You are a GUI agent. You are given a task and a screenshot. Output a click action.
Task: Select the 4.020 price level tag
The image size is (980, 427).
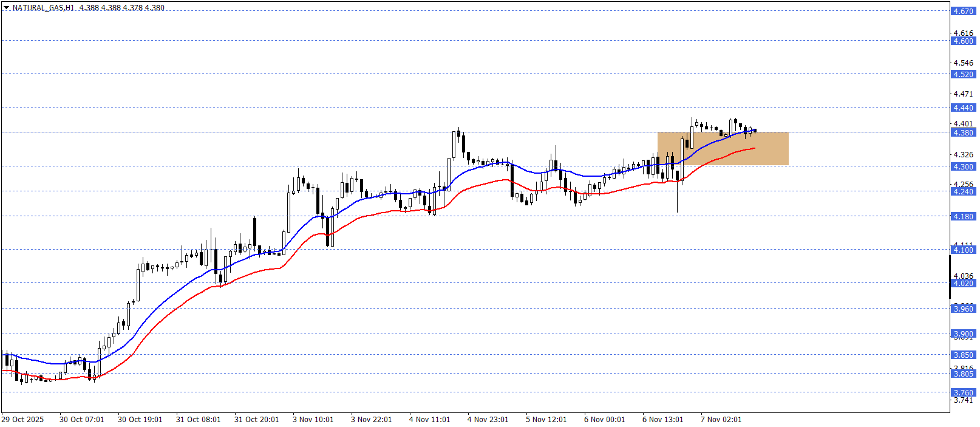click(963, 284)
